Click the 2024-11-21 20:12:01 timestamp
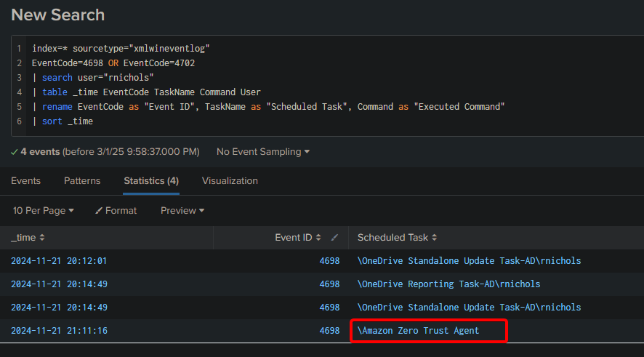The height and width of the screenshot is (357, 644). point(59,261)
